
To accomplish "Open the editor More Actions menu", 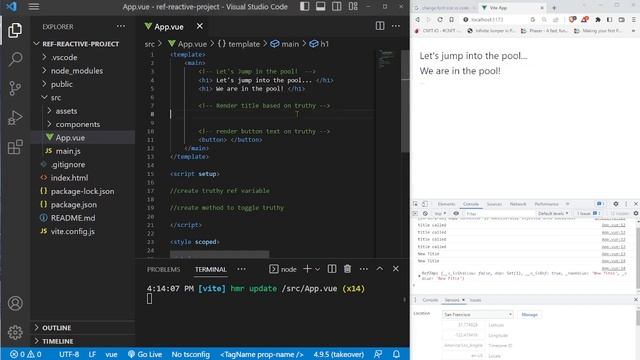I will [396, 26].
